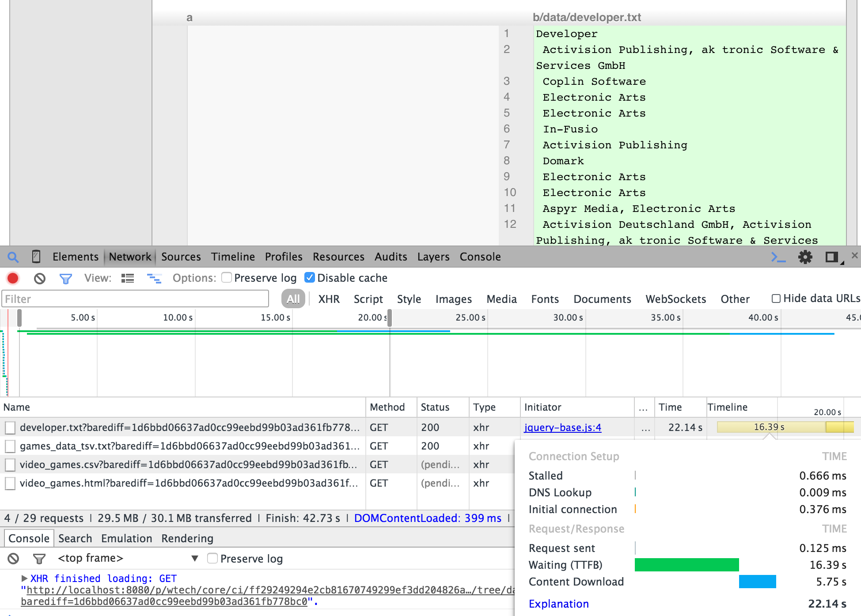
Task: Stop recording with the red record button
Action: (x=13, y=278)
